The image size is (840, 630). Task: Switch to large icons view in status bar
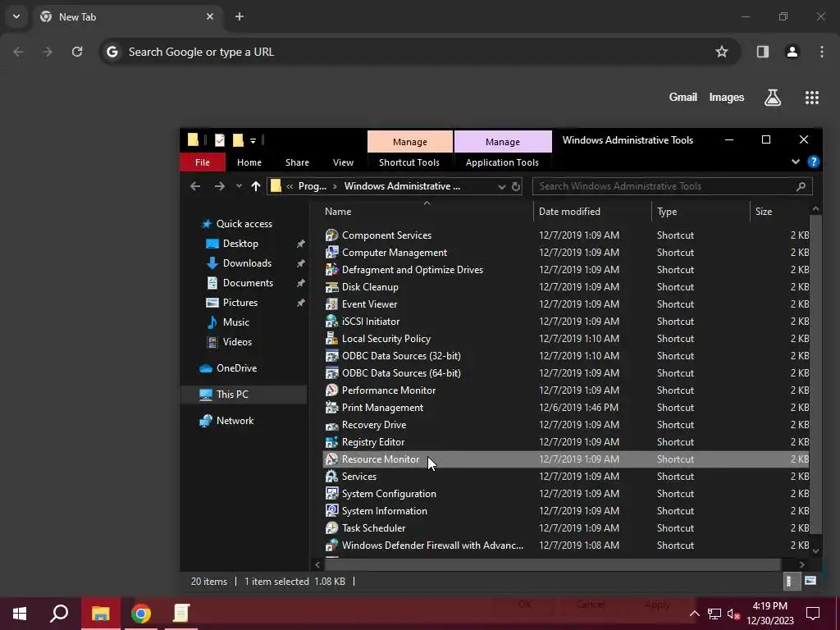810,581
